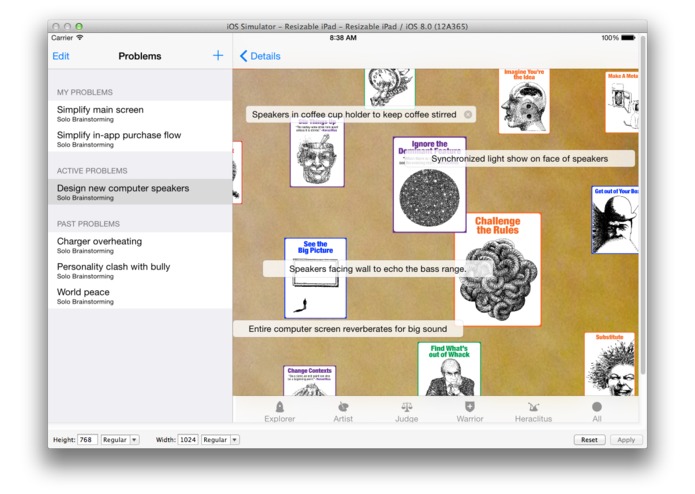This screenshot has width=695, height=494.
Task: Click Synchronized light show idea note
Action: (519, 159)
